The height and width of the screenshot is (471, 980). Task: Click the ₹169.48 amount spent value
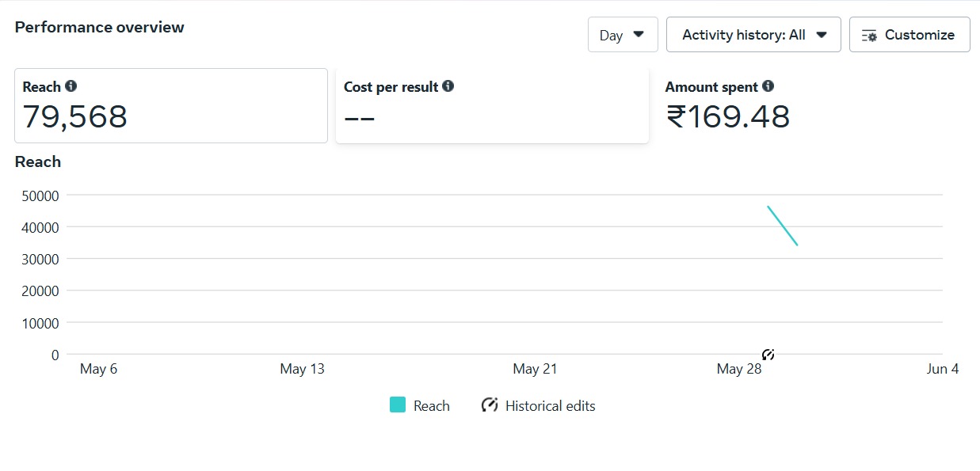tap(728, 117)
